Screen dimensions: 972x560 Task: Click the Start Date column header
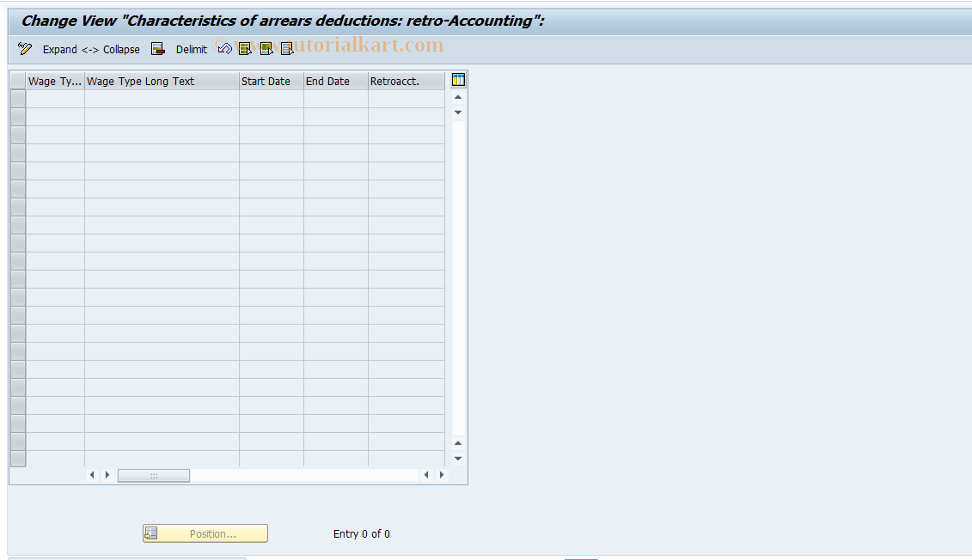click(272, 81)
